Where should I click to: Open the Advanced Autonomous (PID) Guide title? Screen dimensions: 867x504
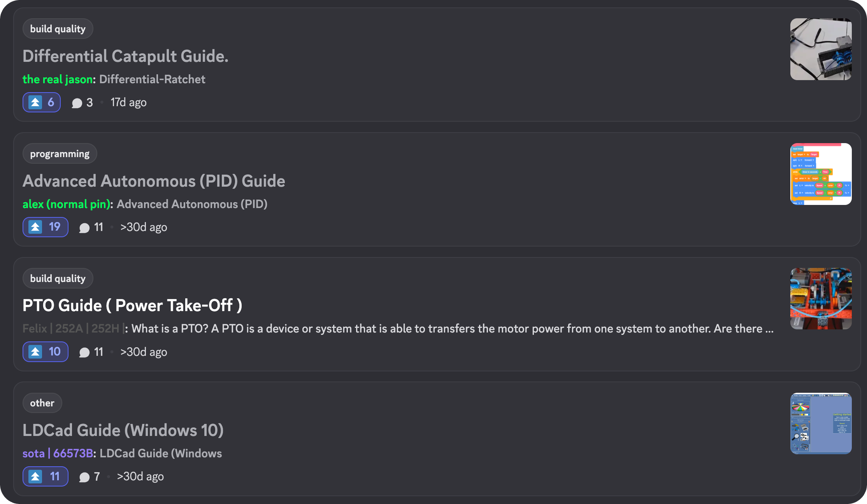(x=154, y=181)
